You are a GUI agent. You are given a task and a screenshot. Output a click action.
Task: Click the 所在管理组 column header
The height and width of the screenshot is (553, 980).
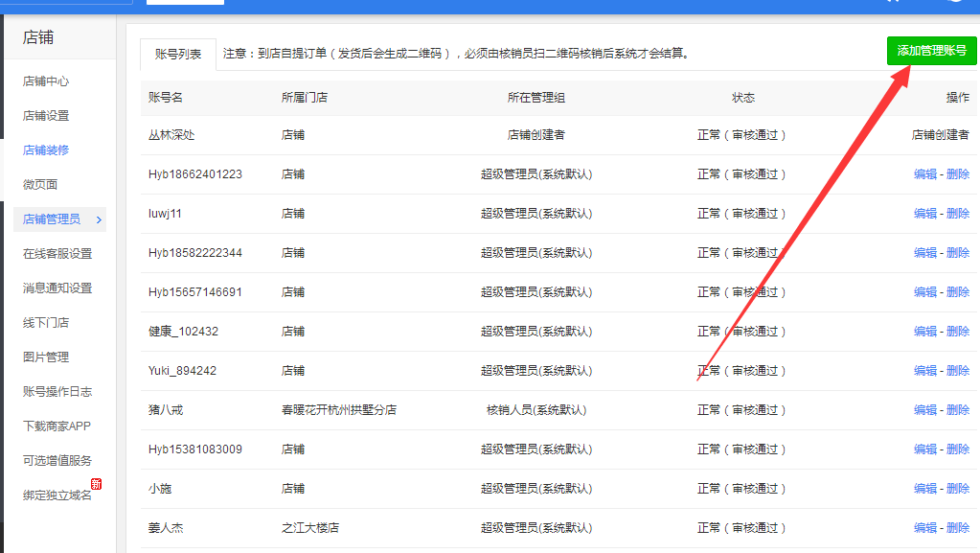(536, 98)
